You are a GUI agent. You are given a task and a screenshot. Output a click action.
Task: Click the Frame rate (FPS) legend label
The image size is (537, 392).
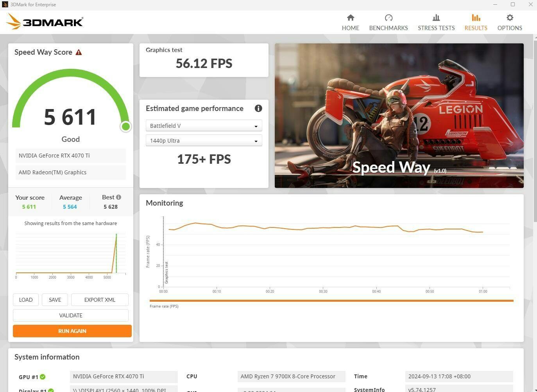tap(164, 306)
